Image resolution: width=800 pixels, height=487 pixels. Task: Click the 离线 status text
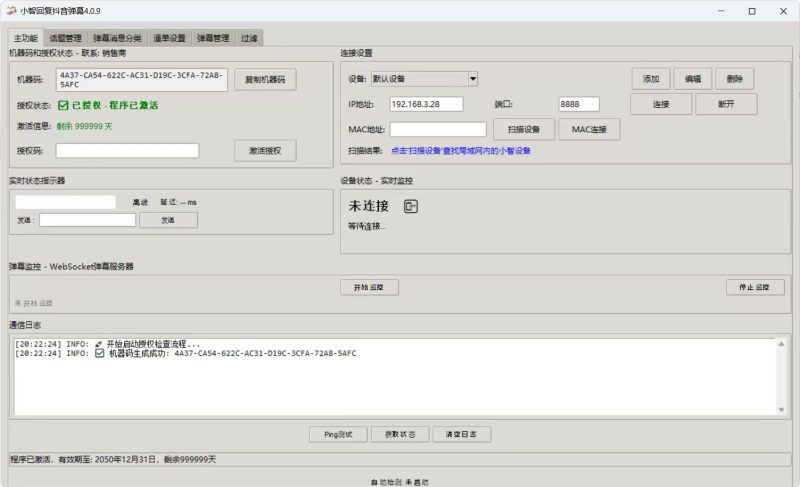pyautogui.click(x=140, y=202)
